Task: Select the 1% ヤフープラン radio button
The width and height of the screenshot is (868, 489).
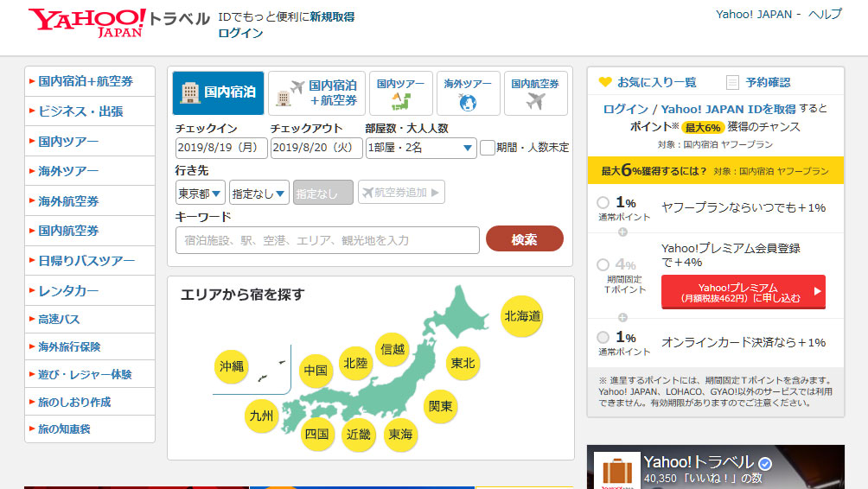Action: click(603, 202)
